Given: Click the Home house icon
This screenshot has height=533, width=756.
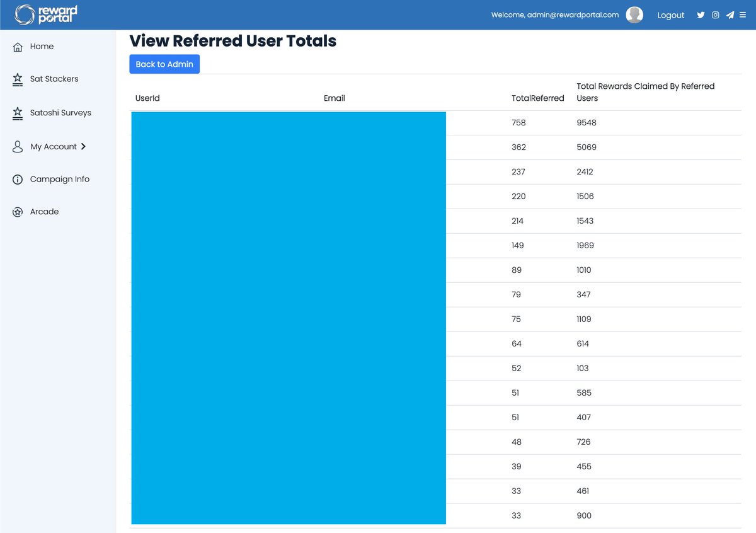Looking at the screenshot, I should (18, 47).
